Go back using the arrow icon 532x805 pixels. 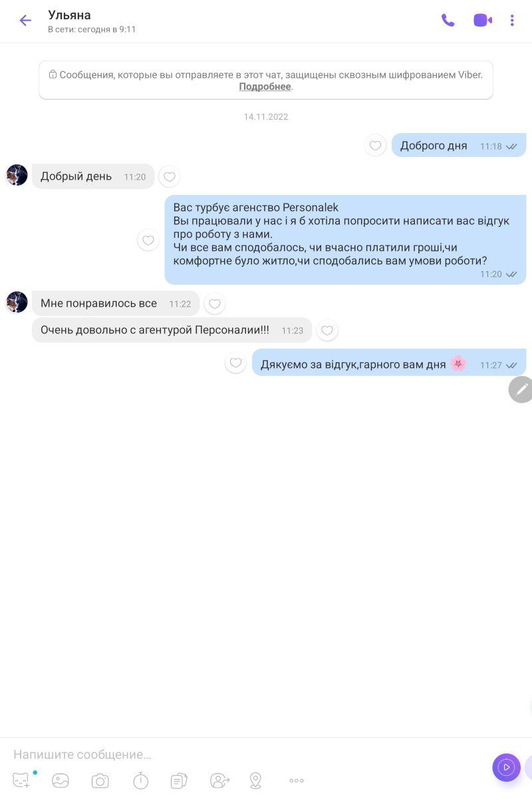point(25,21)
